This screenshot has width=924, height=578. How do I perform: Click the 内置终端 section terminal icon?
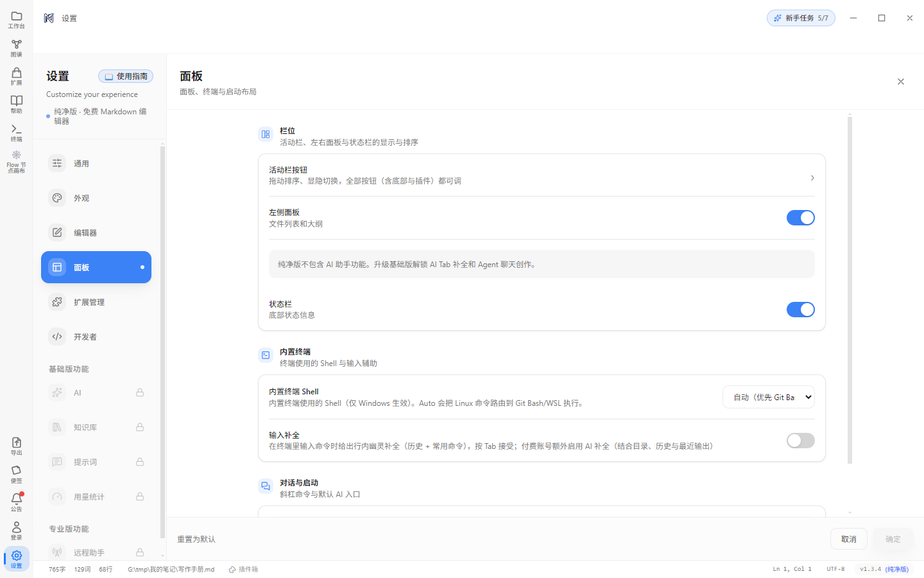tap(266, 355)
